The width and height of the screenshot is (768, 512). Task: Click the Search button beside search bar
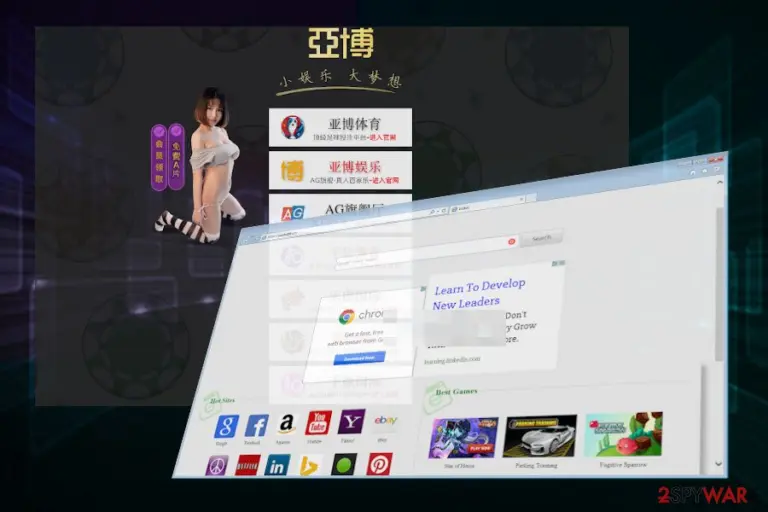click(541, 238)
